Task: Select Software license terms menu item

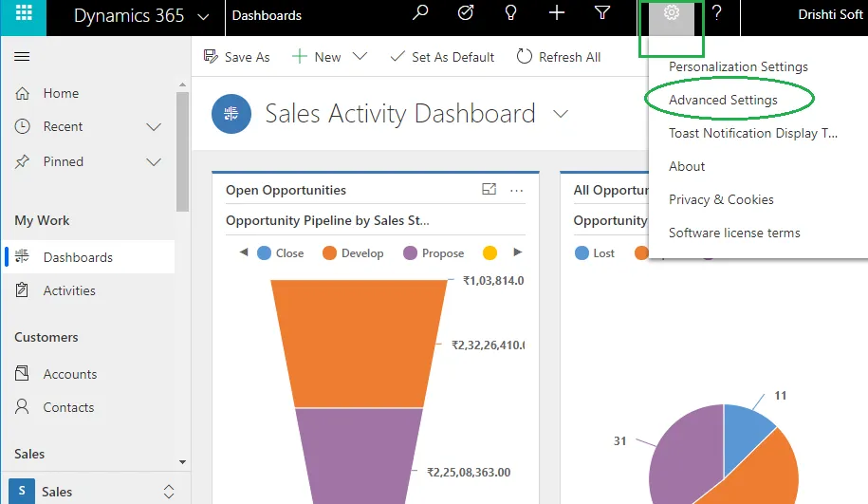Action: [734, 233]
